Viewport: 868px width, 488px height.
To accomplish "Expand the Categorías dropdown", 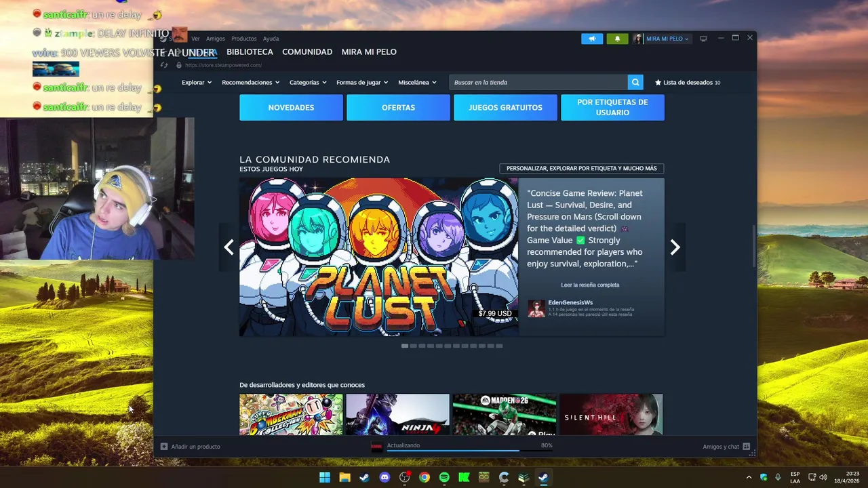I will pyautogui.click(x=308, y=82).
